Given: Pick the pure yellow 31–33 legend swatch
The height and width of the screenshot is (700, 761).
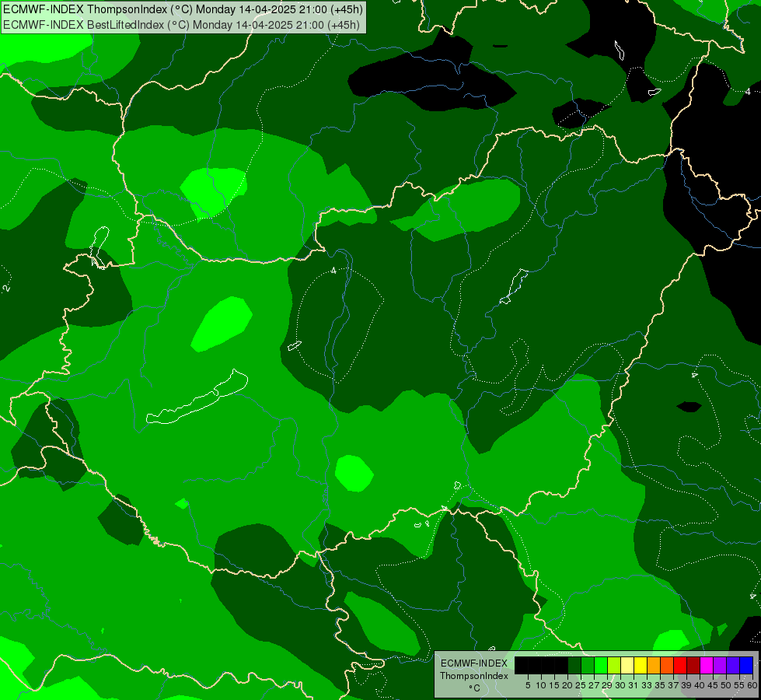Looking at the screenshot, I should pos(641,665).
